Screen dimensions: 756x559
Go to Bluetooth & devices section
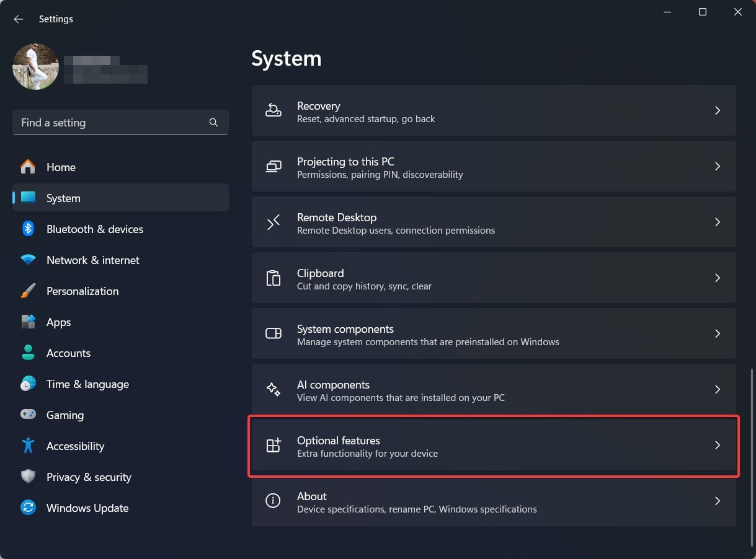[94, 229]
